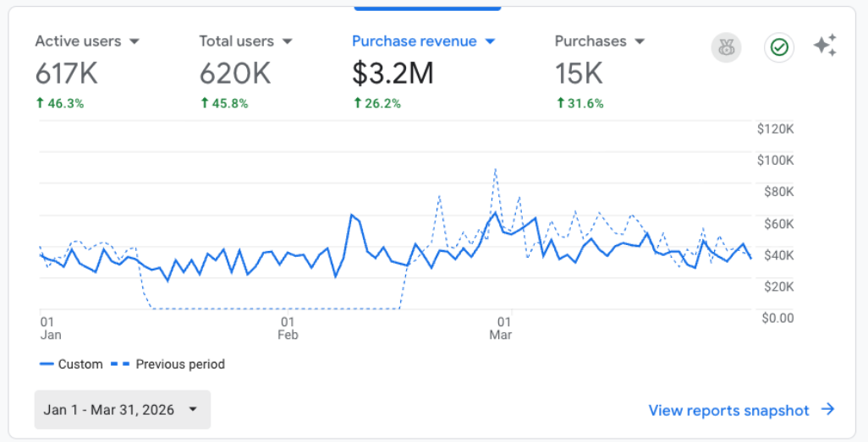Click the 46.3% increase indicator
Viewport: 868px width, 442px height.
click(60, 103)
